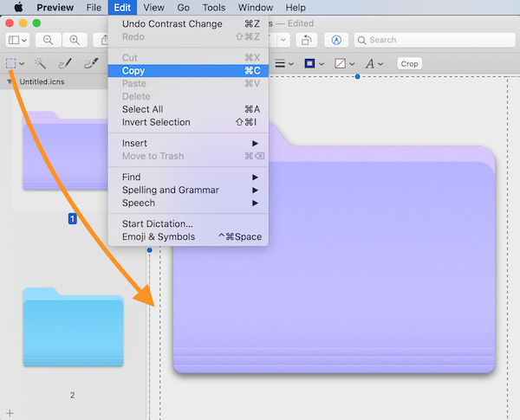Select the blue folder thumbnail

[74, 327]
